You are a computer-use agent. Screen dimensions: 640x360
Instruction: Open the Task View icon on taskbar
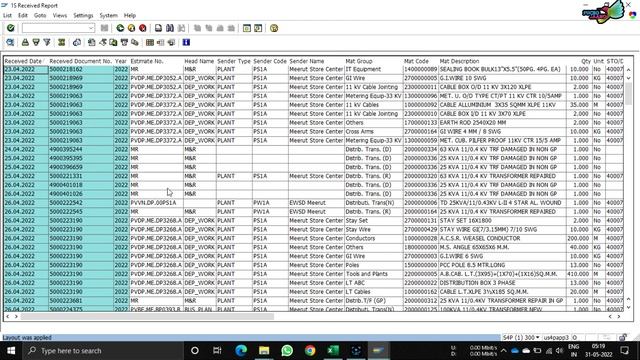coord(217,351)
